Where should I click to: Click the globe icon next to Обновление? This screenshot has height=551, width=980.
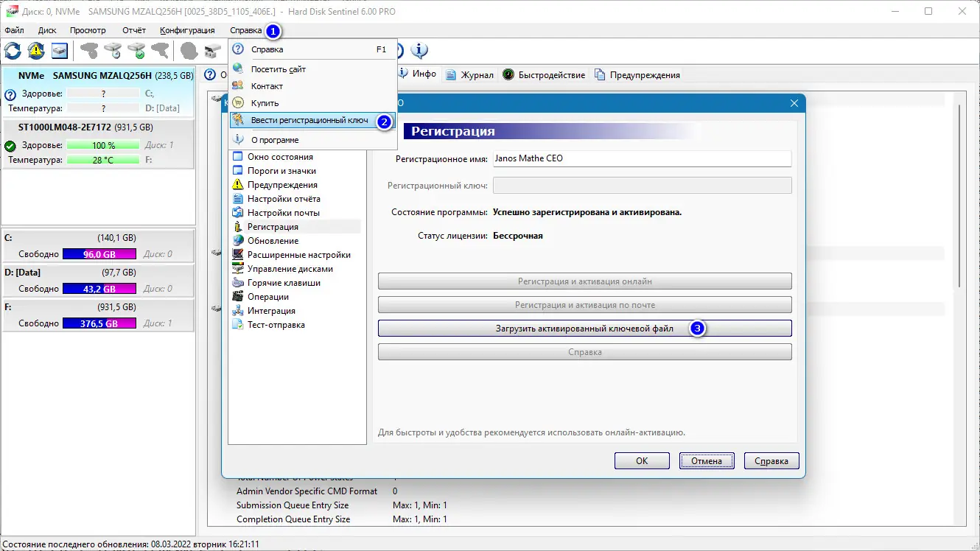(x=238, y=240)
